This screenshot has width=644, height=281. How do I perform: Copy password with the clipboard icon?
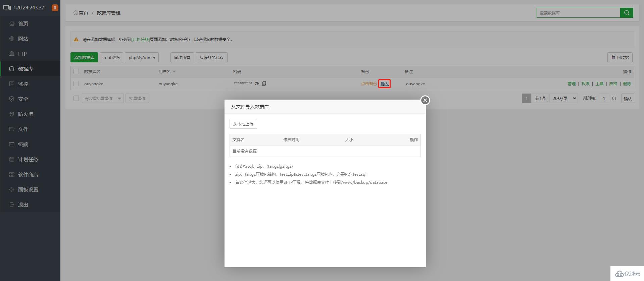[x=264, y=83]
